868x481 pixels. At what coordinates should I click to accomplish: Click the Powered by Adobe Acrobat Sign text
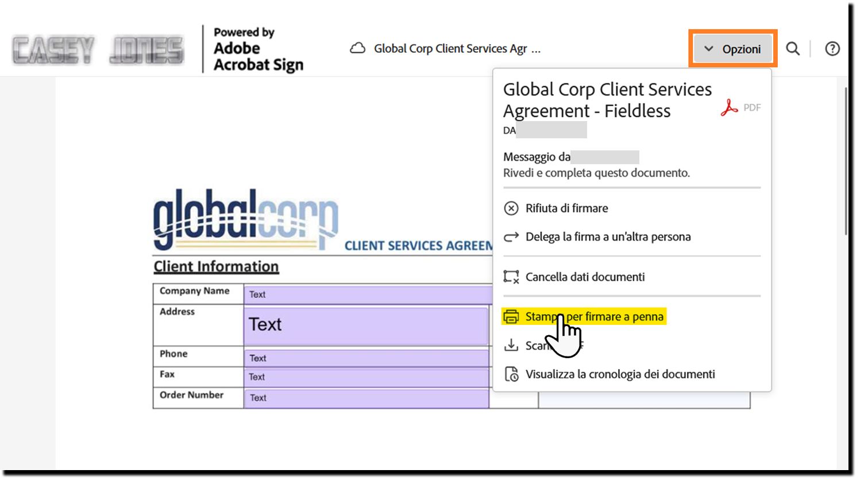click(x=258, y=49)
